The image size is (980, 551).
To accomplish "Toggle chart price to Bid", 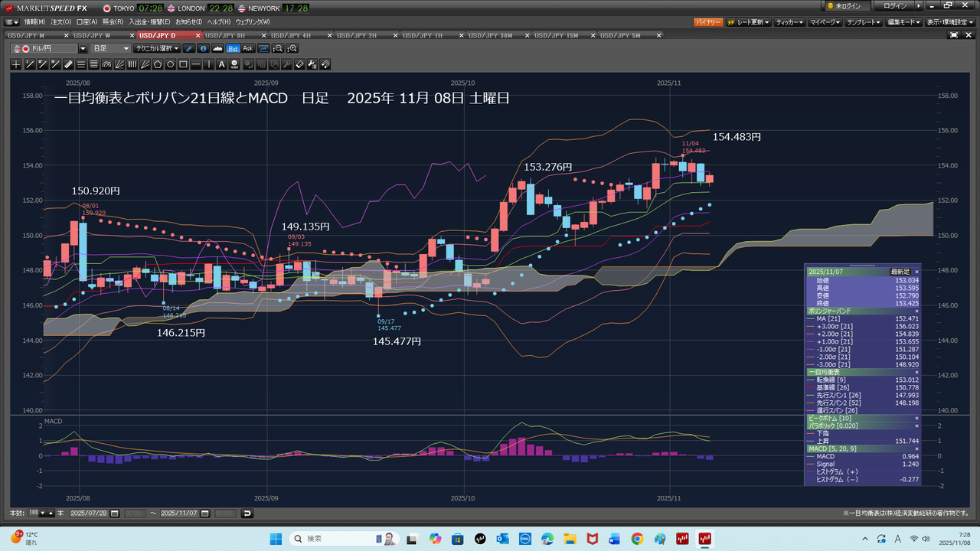I will pyautogui.click(x=233, y=48).
